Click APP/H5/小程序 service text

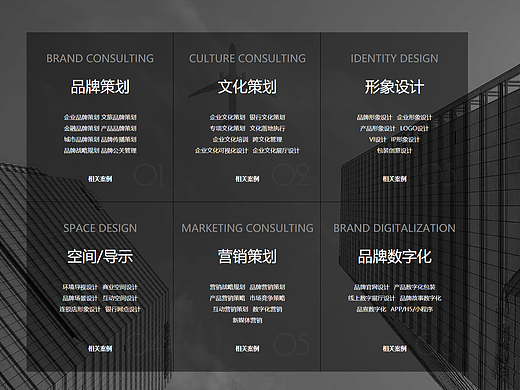pyautogui.click(x=412, y=309)
